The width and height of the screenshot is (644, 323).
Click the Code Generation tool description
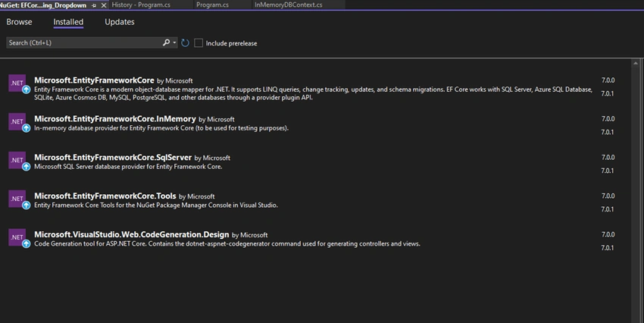pyautogui.click(x=227, y=244)
